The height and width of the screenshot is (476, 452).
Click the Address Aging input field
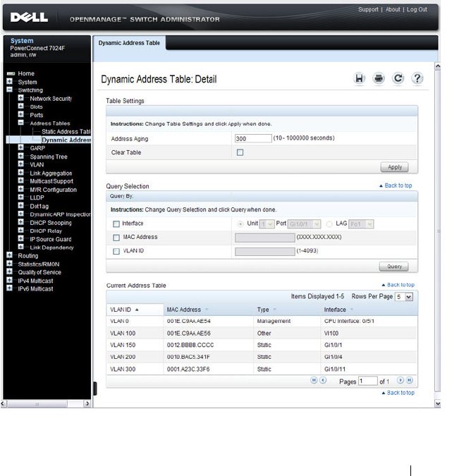coord(253,139)
